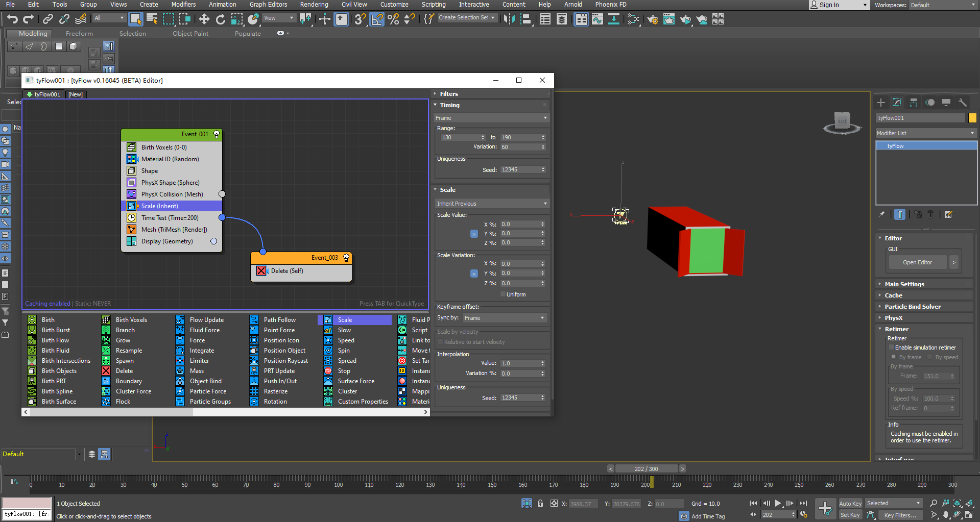This screenshot has height=522, width=980.
Task: Click the Delete operator icon in Event_003
Action: click(x=261, y=271)
